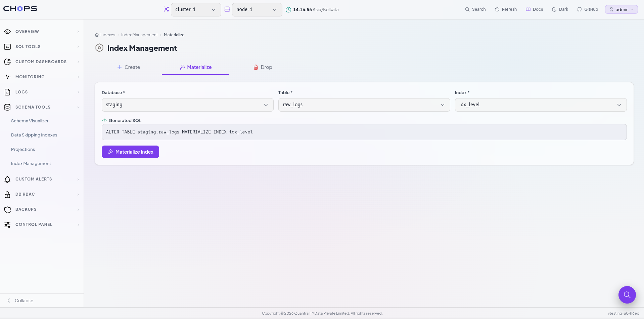The height and width of the screenshot is (319, 644).
Task: Toggle Dark mode
Action: [x=560, y=9]
